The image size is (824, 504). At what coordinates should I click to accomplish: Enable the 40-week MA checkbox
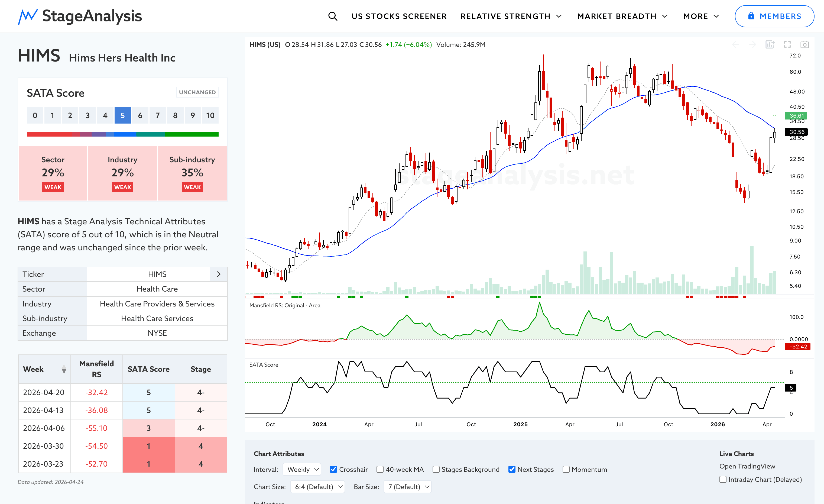tap(380, 469)
